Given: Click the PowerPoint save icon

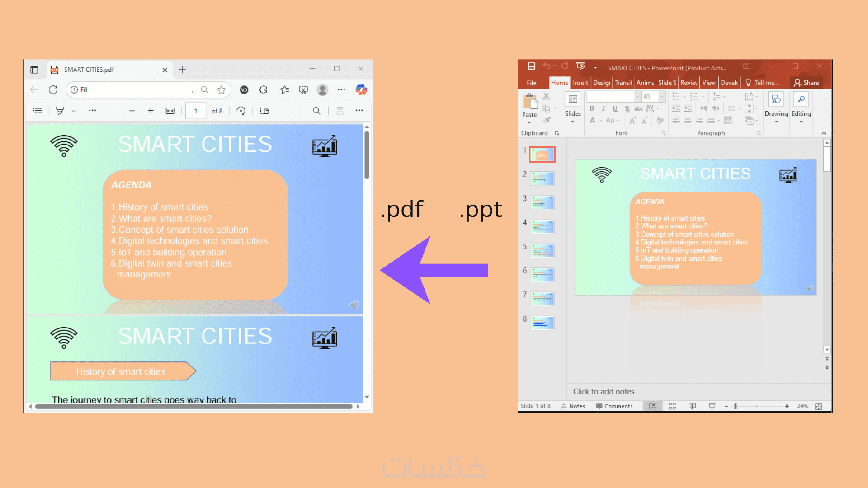Looking at the screenshot, I should (x=532, y=66).
